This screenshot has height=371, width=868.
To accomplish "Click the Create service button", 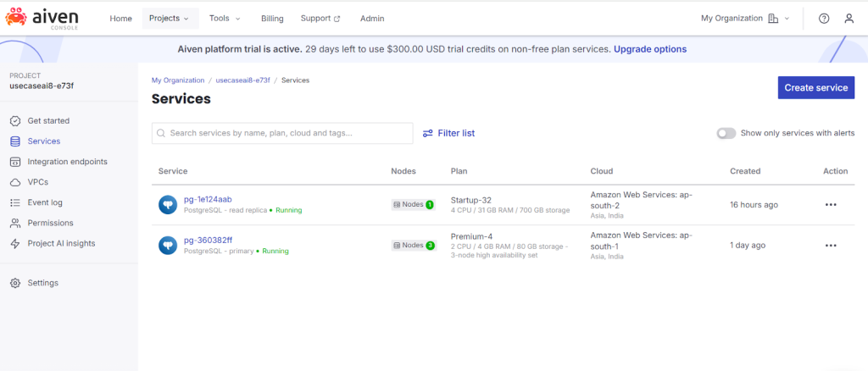I will [x=815, y=87].
